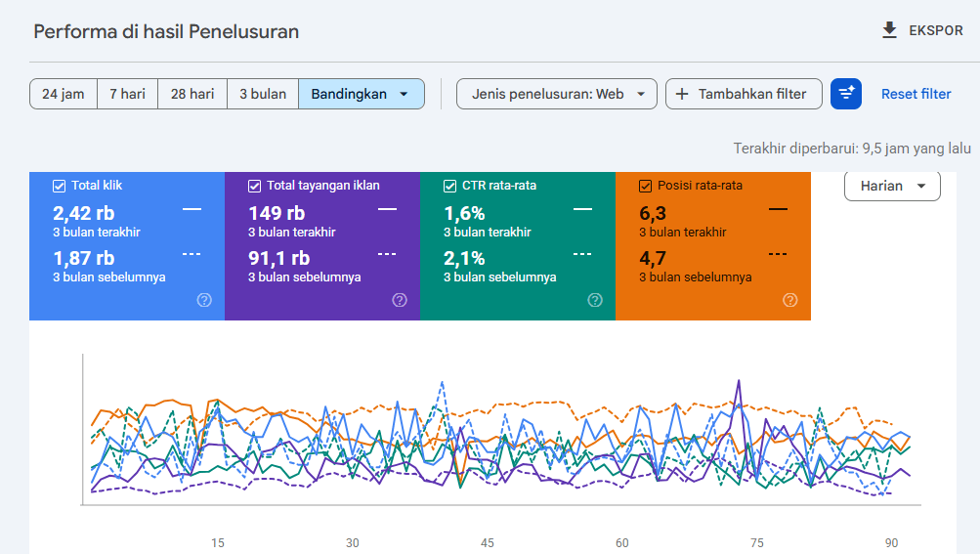Click the 91,1 rb previous tayangan value
This screenshot has height=554, width=980.
[x=278, y=258]
